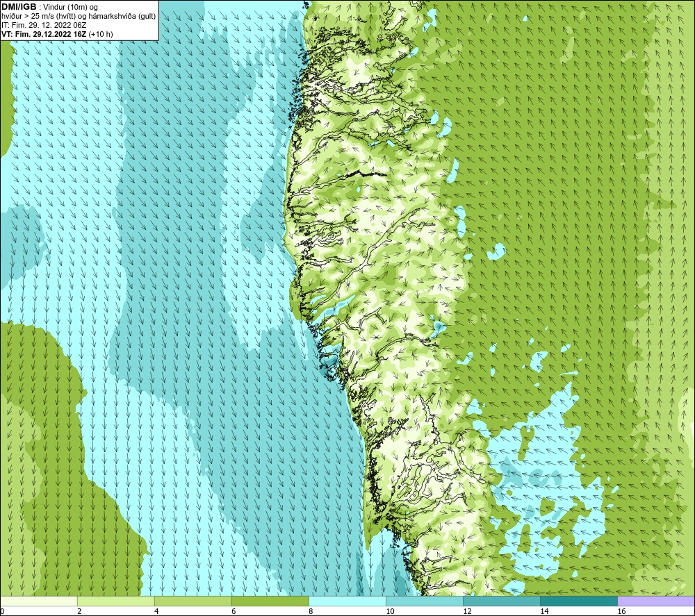This screenshot has height=616, width=695.
Task: Click the legend label '8'
Action: point(311,612)
